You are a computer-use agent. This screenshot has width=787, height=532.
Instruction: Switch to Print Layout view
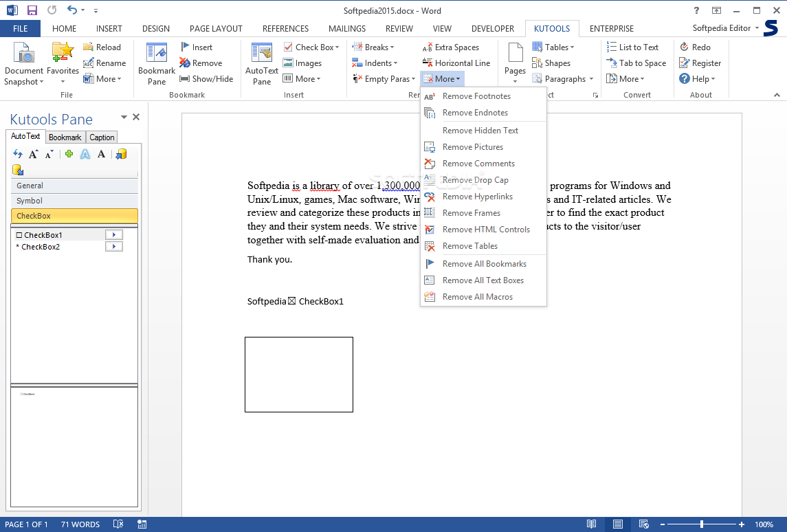(x=618, y=524)
